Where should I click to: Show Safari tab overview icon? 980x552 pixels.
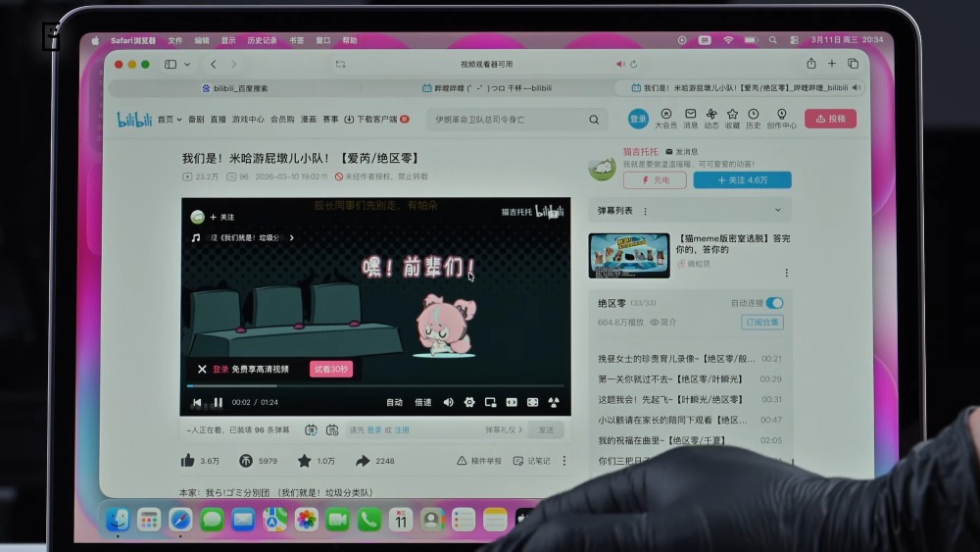click(x=854, y=64)
